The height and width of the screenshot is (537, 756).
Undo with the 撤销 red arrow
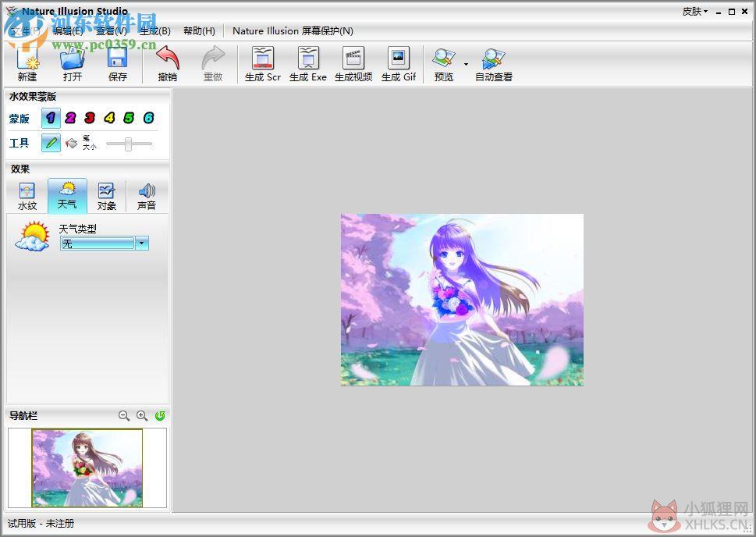click(x=168, y=58)
